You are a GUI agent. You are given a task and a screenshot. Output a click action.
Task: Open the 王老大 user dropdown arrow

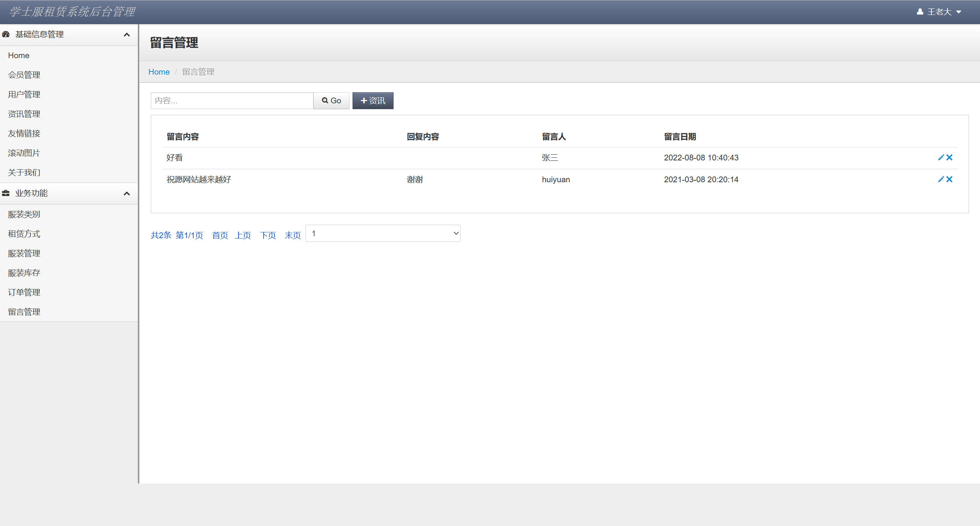(x=959, y=12)
